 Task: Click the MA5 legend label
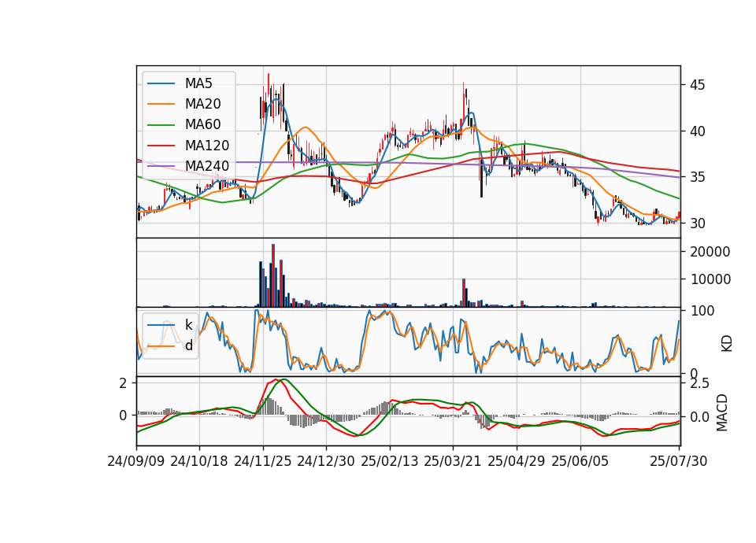[x=198, y=83]
